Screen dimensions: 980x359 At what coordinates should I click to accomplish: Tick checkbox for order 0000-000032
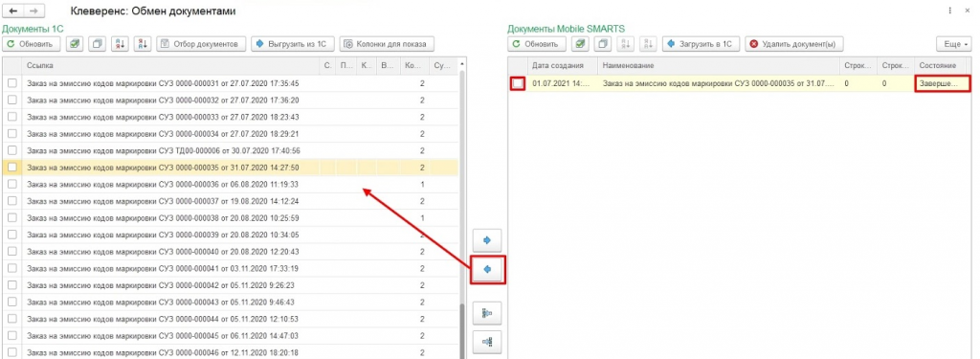(x=11, y=101)
